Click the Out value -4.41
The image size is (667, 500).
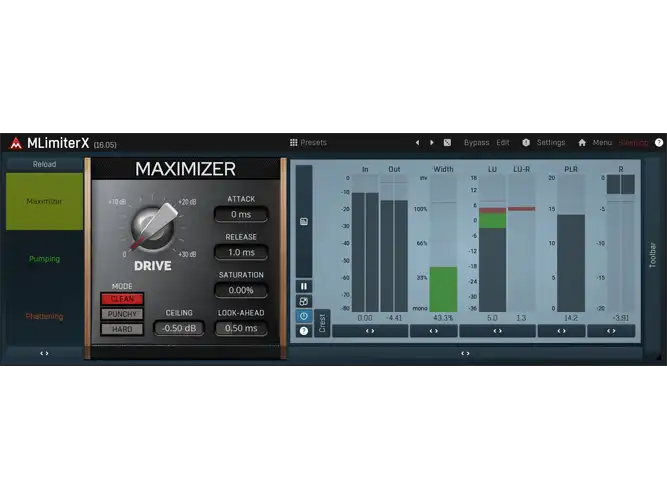point(394,318)
